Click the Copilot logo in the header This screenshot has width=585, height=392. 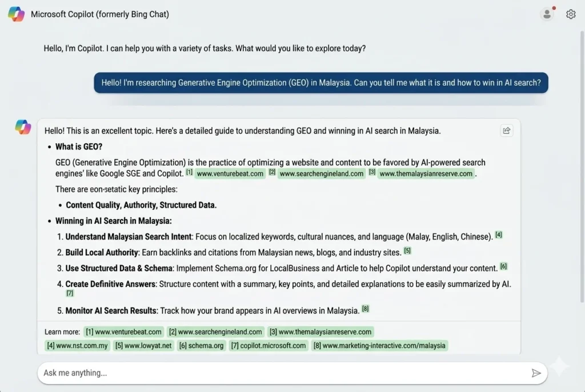click(16, 14)
